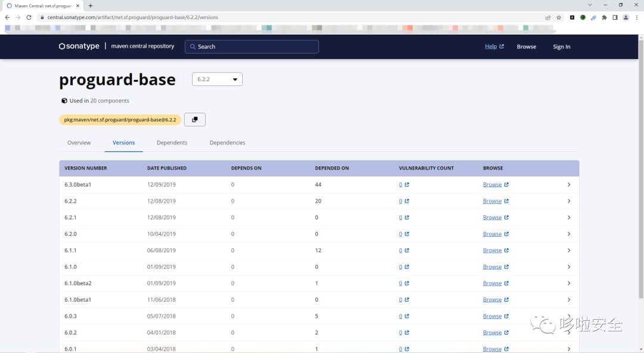Screen dimensions: 644x353
Task: Click depended-on value 44
Action: click(318, 184)
